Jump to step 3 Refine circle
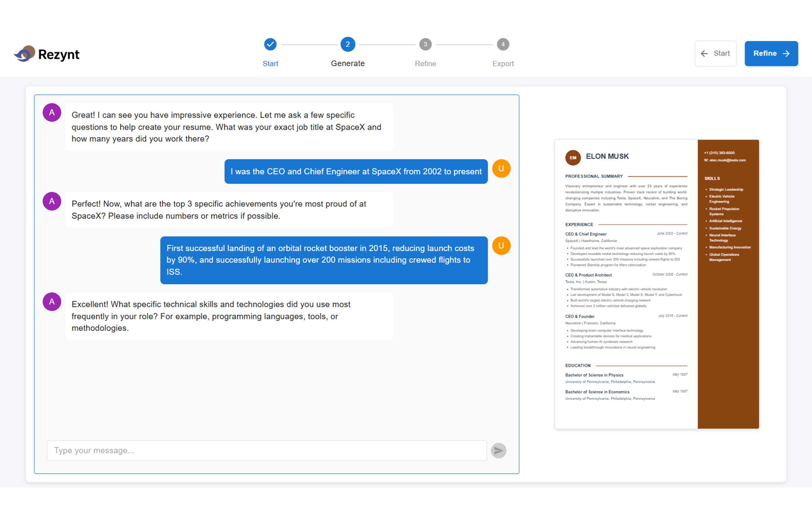The height and width of the screenshot is (513, 812). pos(425,44)
